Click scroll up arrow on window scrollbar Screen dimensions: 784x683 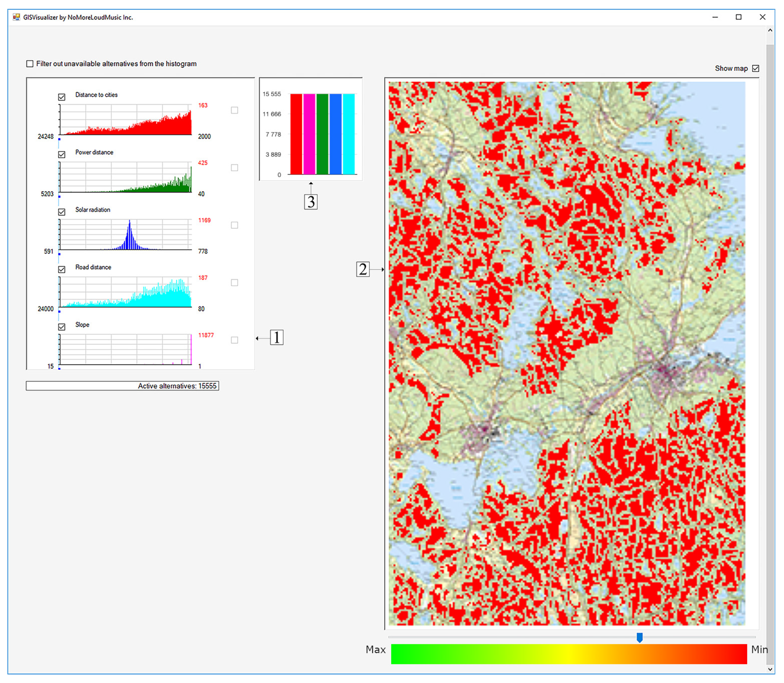click(771, 30)
